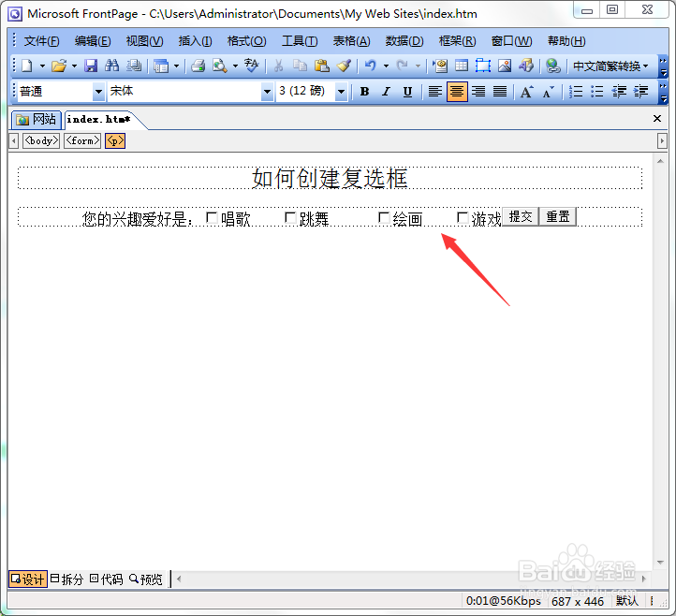
Task: Click the 提交 submit button
Action: click(x=521, y=216)
